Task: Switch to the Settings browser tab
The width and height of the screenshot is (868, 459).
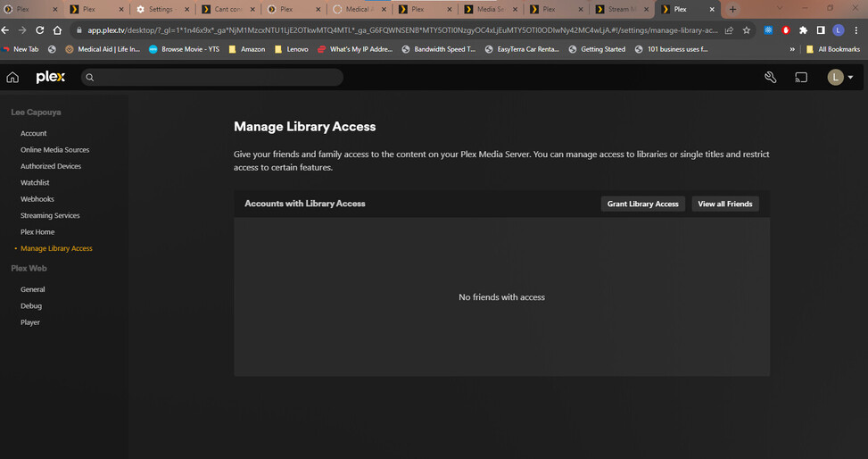Action: (x=161, y=10)
